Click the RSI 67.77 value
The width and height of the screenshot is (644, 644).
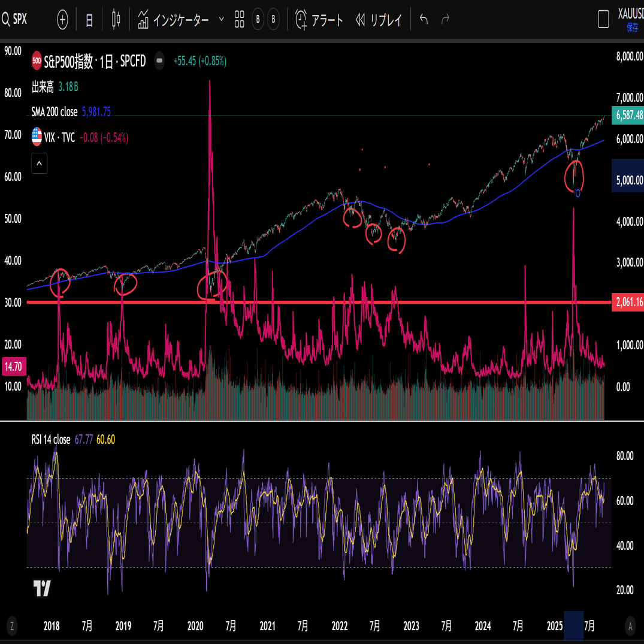tap(84, 440)
